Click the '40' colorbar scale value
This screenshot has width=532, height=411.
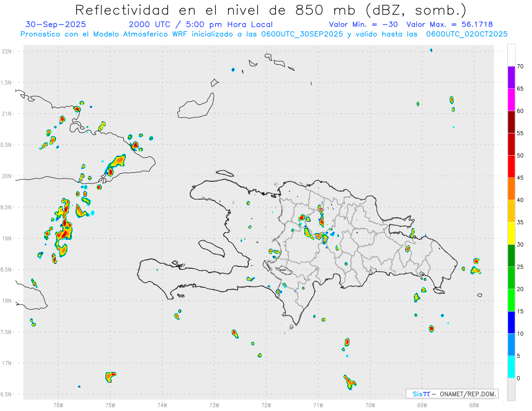click(x=520, y=200)
